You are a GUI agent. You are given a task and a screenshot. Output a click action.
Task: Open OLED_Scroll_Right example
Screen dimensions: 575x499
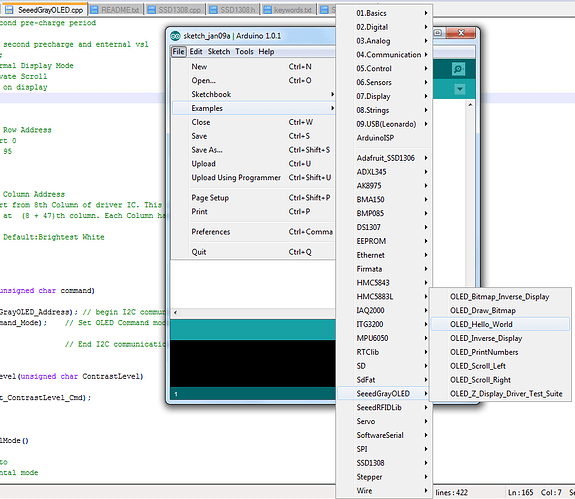tap(500, 380)
